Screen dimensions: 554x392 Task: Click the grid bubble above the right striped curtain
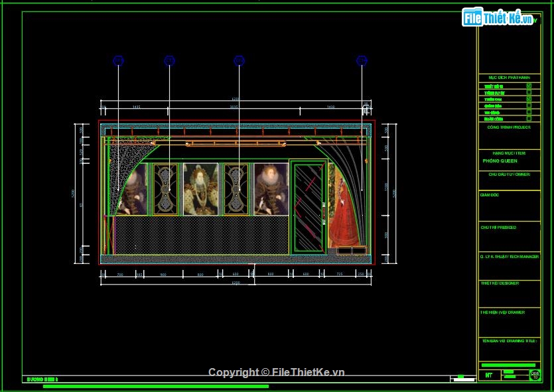click(x=362, y=61)
